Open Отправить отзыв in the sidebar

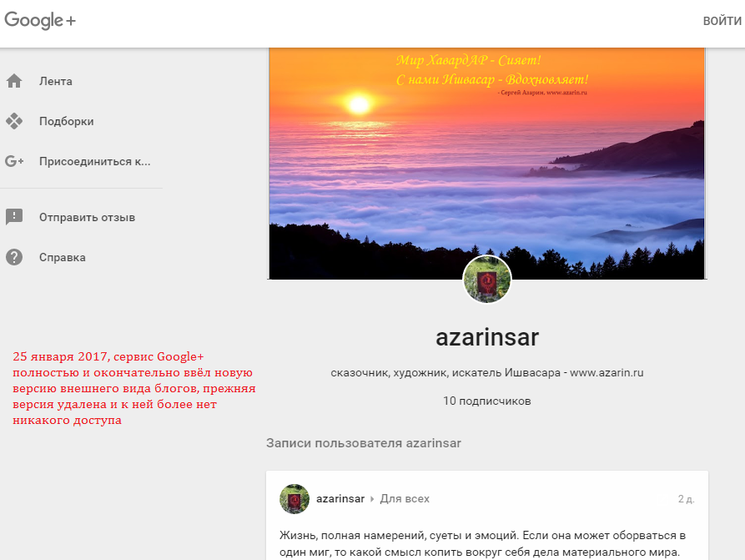[87, 217]
